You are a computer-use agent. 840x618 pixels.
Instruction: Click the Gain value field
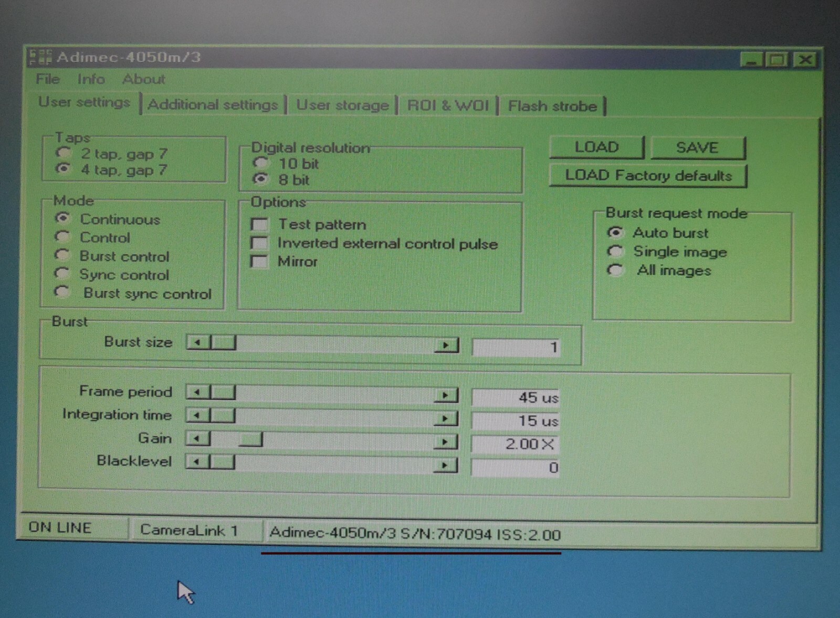pyautogui.click(x=515, y=444)
